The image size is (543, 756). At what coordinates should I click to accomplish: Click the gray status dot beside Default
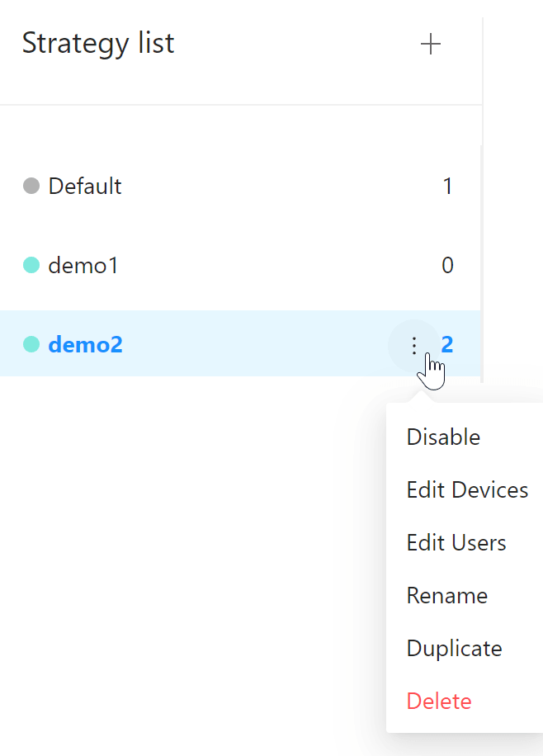(31, 187)
